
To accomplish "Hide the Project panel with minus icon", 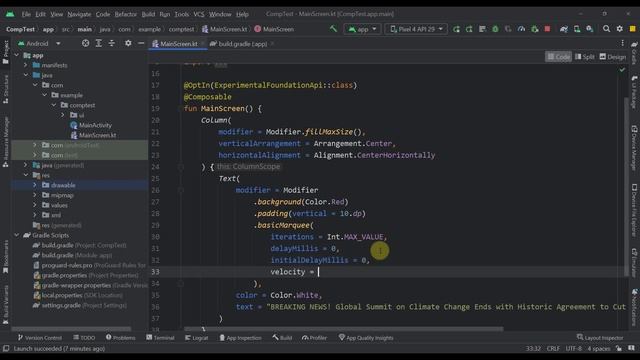I will (x=141, y=43).
